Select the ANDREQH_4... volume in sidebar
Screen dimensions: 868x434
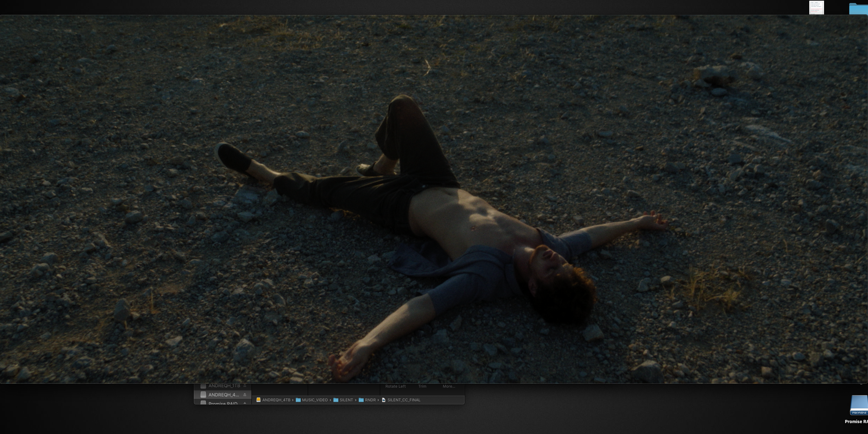223,395
